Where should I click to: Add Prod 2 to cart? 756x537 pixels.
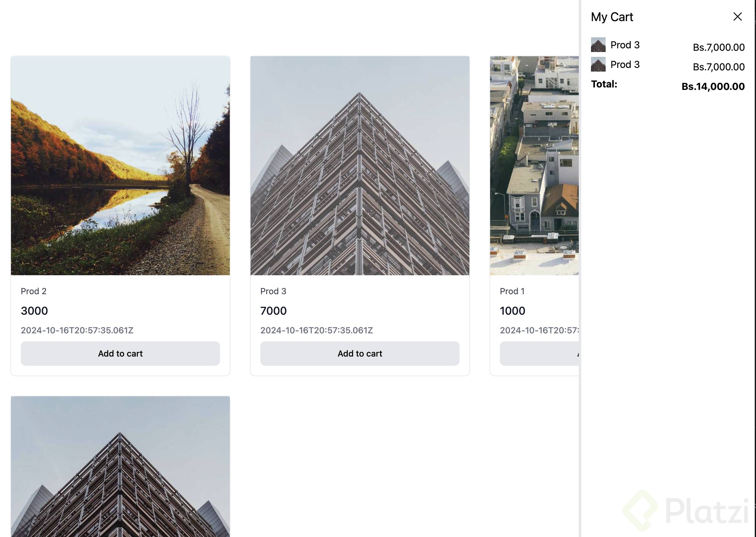pos(120,354)
